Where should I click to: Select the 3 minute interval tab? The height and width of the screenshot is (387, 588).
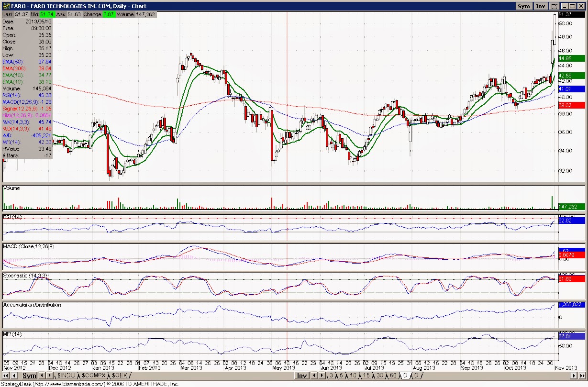point(331,376)
